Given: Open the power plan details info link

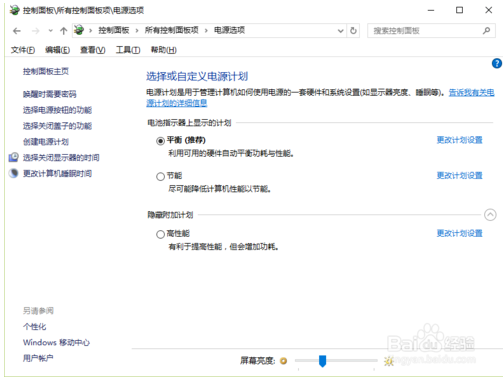Looking at the screenshot, I should click(471, 93).
